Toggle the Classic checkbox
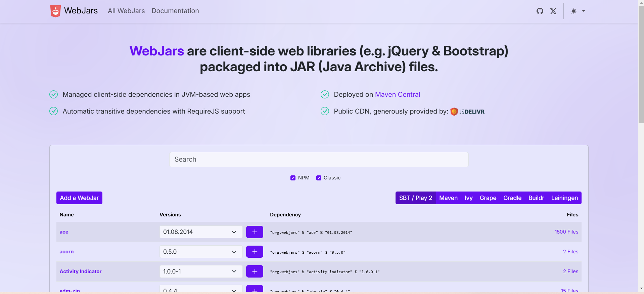This screenshot has width=644, height=294. (319, 178)
